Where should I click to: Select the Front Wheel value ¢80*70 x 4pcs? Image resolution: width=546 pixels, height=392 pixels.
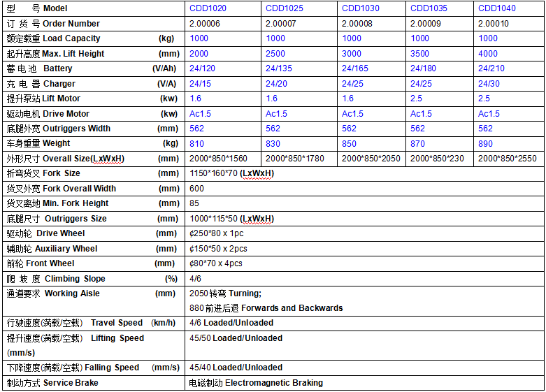click(x=215, y=263)
